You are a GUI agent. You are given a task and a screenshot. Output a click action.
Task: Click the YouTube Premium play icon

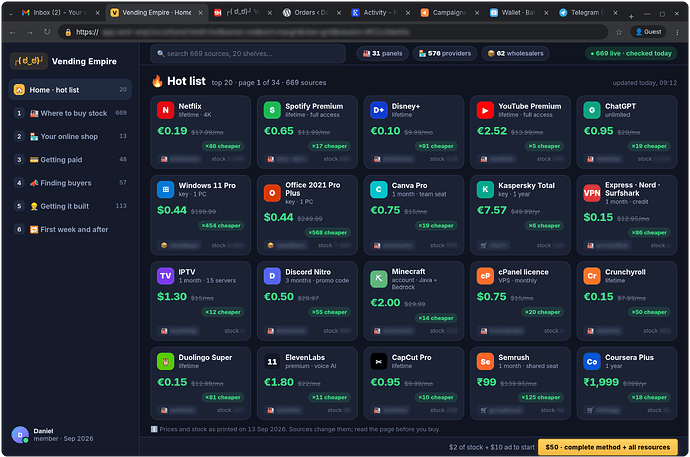[x=485, y=110]
